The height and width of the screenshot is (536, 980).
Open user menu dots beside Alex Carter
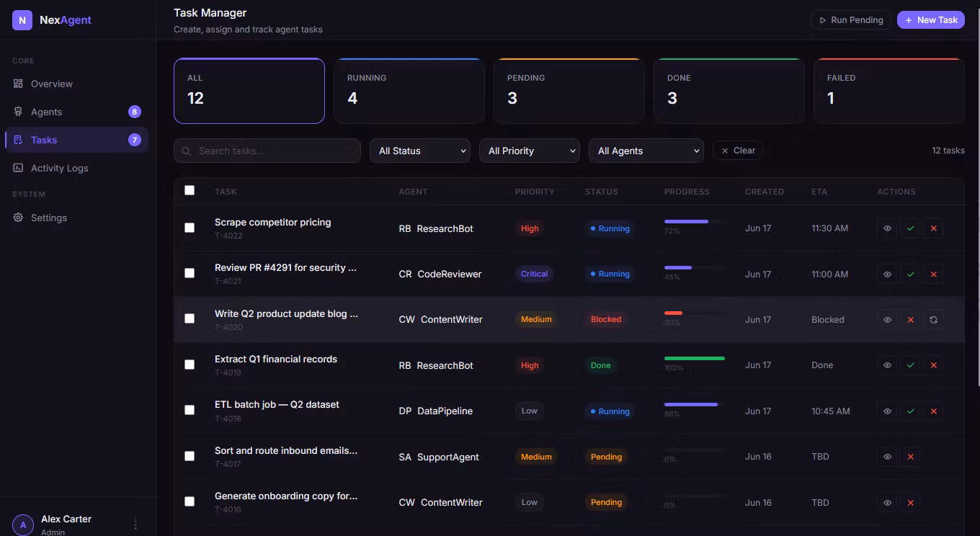[x=135, y=524]
